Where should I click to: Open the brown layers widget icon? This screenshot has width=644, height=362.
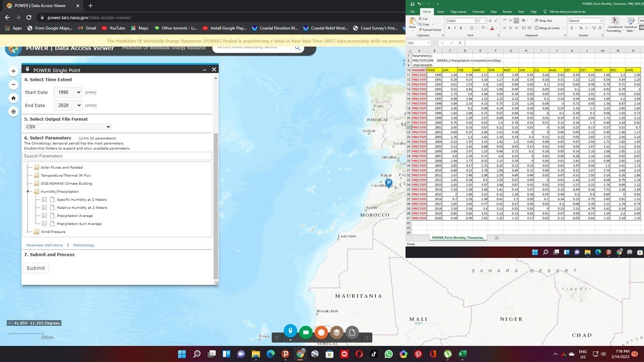click(x=337, y=332)
